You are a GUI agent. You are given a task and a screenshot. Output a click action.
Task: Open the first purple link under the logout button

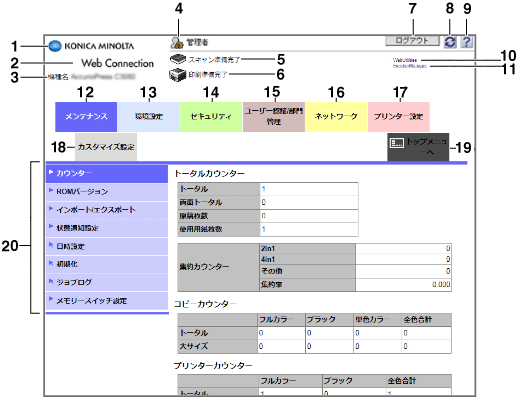click(x=405, y=60)
